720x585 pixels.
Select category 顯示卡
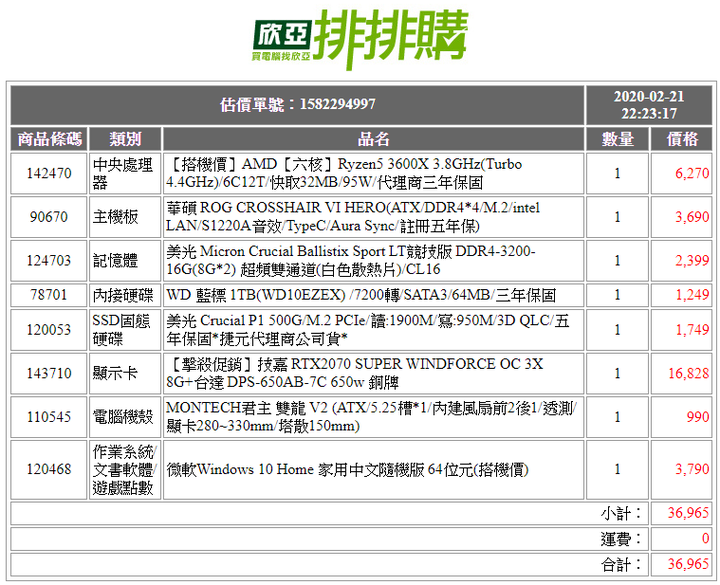click(115, 373)
